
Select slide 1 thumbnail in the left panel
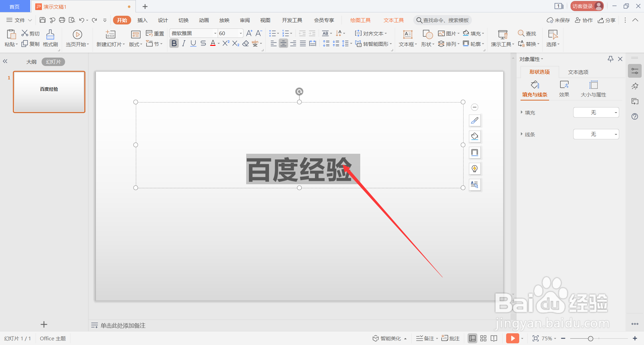49,92
